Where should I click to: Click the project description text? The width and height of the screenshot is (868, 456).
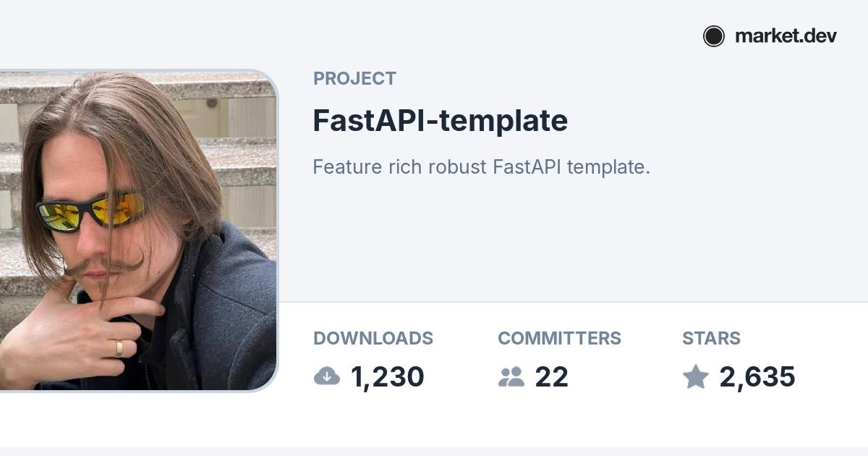tap(481, 167)
